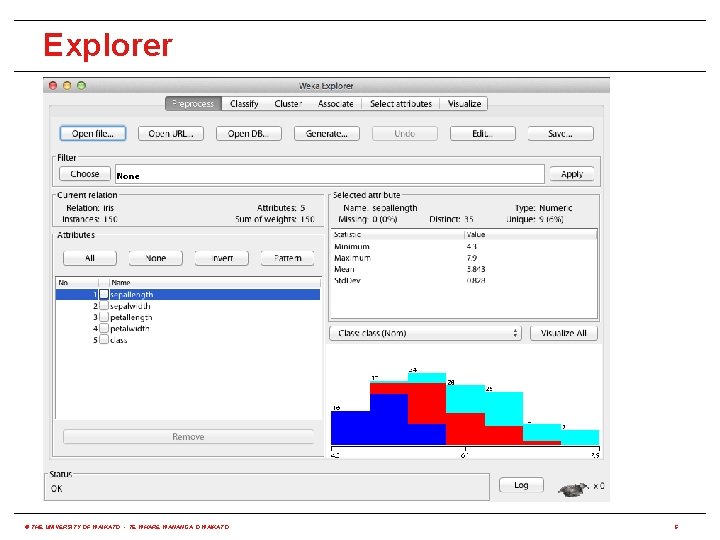Maximize the Weka Explorer window
Screen dimensions: 720x540
coord(82,85)
